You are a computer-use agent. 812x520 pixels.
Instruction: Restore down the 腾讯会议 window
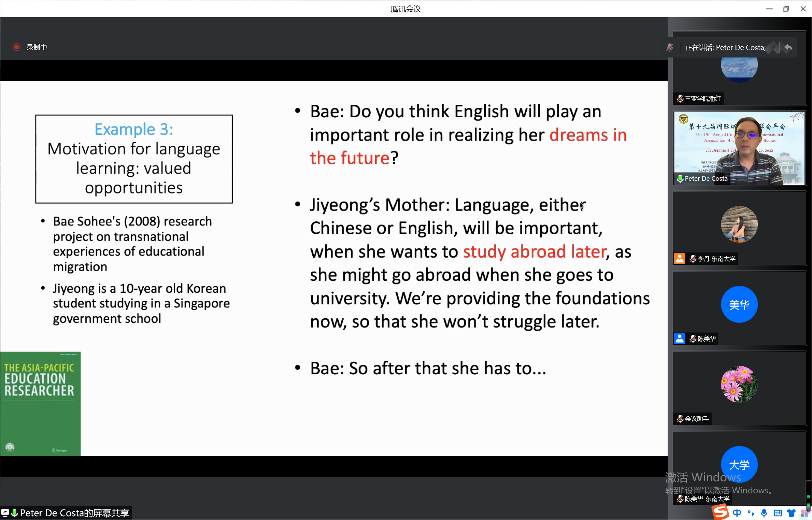coord(786,9)
